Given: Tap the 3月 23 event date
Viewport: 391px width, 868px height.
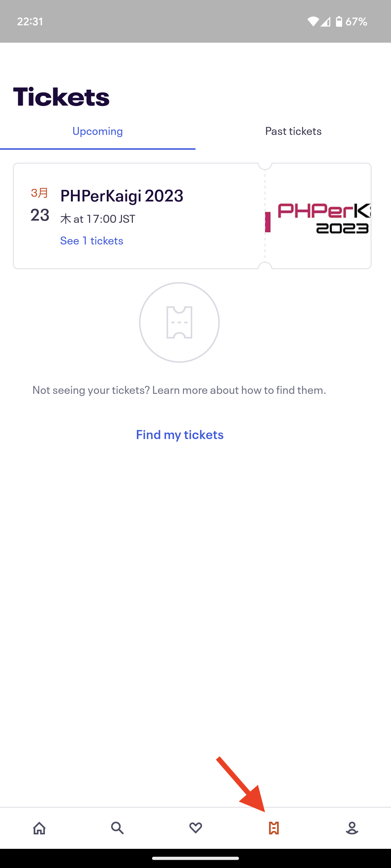Looking at the screenshot, I should pos(39,206).
